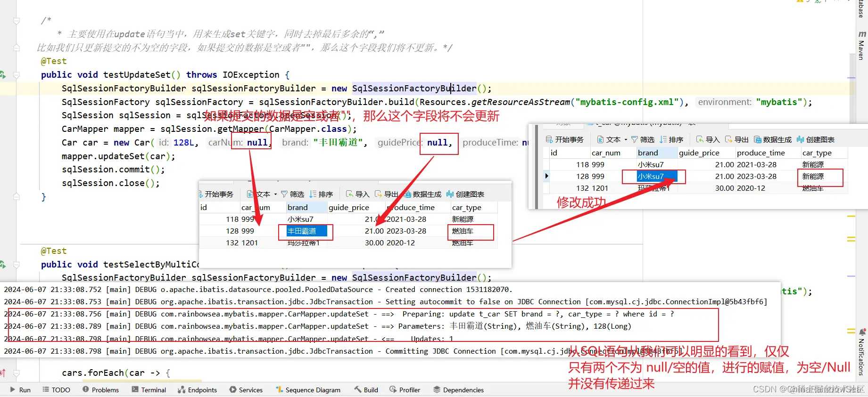
Task: Select the highlighted 丰田霸道 cell in lower table
Action: [x=306, y=231]
